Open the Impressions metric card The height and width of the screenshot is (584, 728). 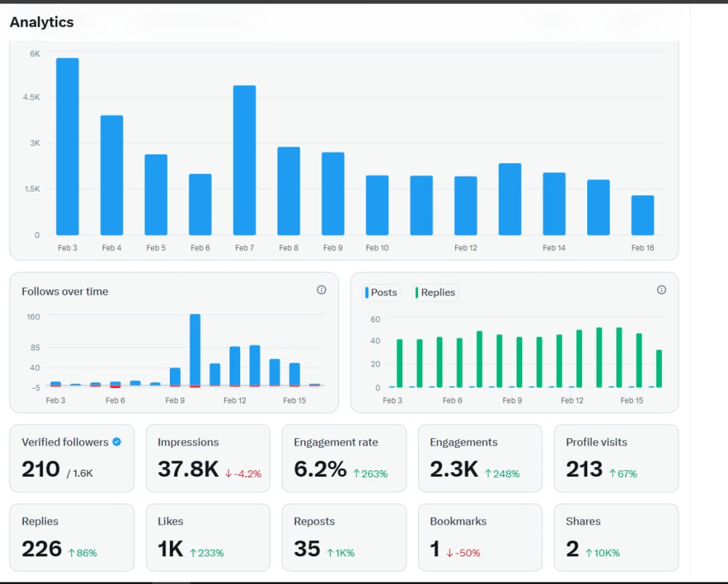208,458
